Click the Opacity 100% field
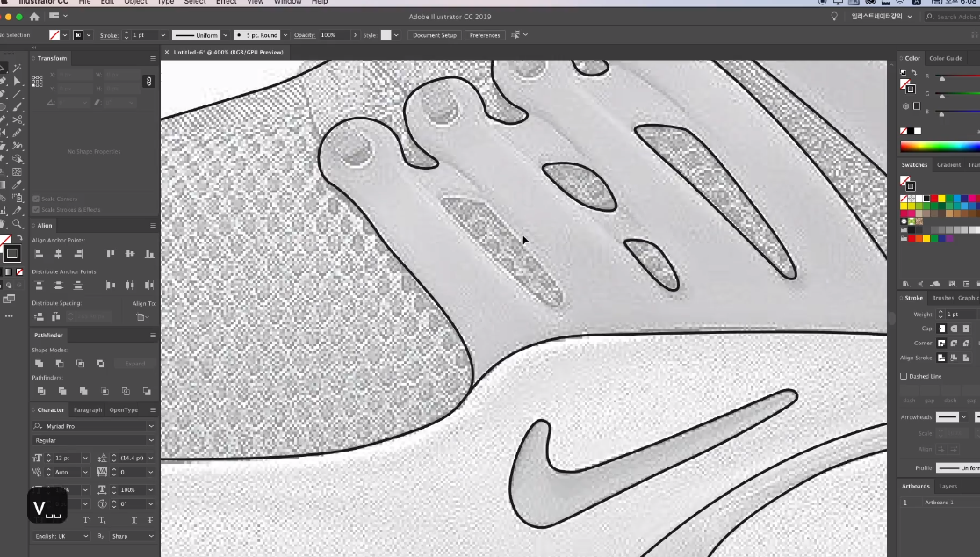 point(335,35)
